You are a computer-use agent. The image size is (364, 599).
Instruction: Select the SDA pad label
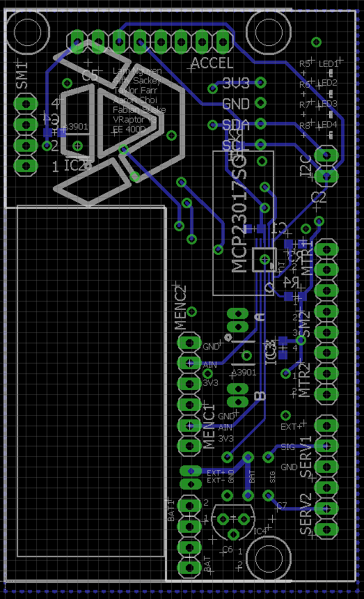tap(235, 125)
